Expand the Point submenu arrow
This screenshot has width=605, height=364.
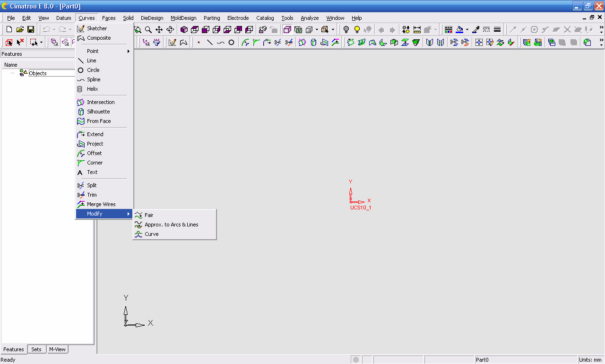click(128, 51)
